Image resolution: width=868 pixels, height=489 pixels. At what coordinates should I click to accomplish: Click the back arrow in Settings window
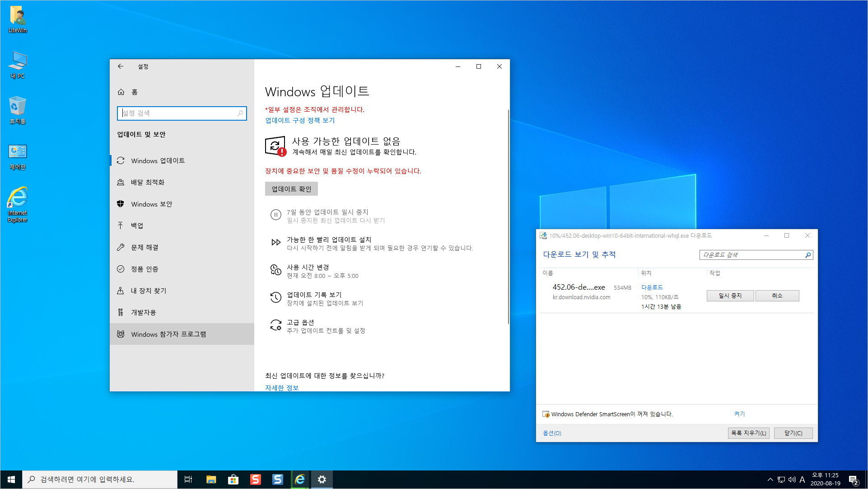click(x=121, y=66)
